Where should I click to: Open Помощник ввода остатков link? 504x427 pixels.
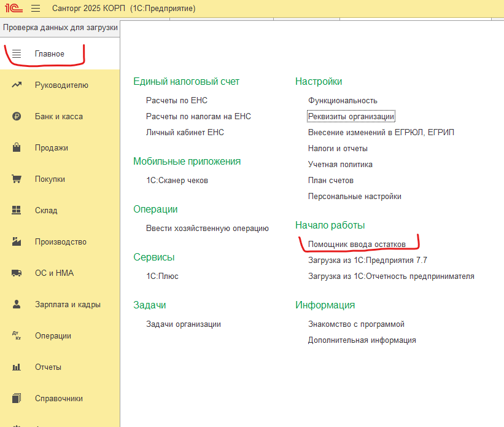[357, 245]
